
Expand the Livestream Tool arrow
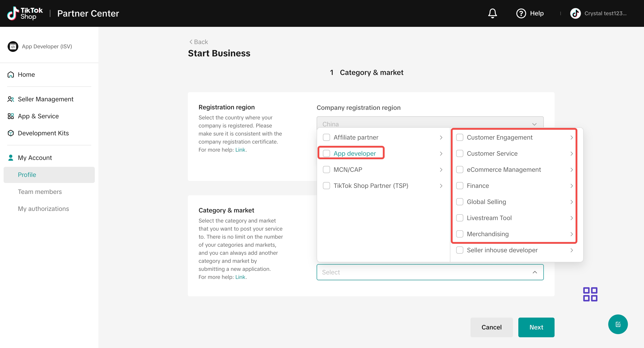(x=572, y=218)
